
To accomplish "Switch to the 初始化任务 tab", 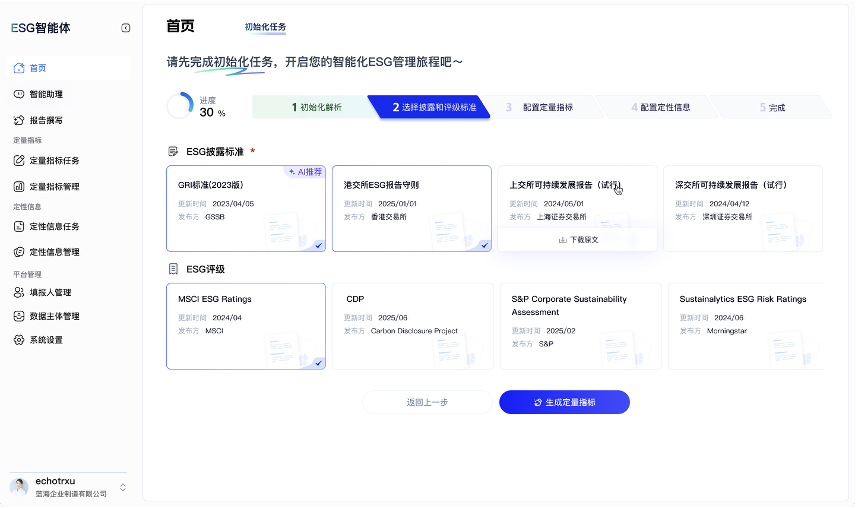I will click(x=265, y=27).
